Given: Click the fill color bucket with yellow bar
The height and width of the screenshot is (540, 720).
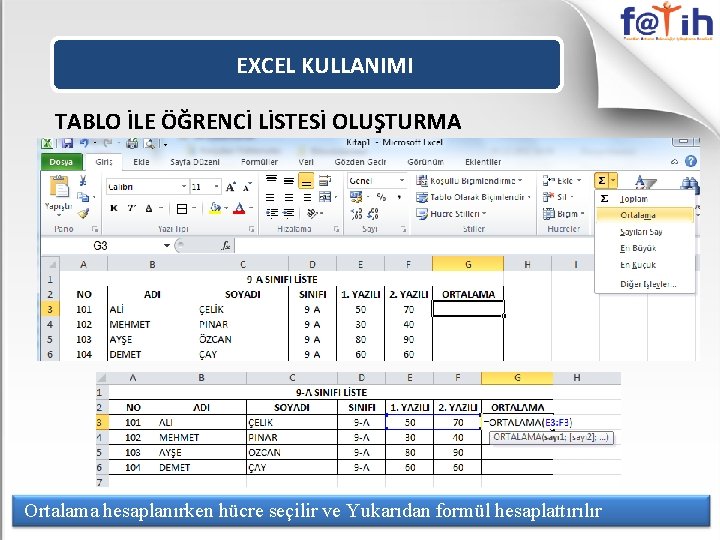Looking at the screenshot, I should (x=215, y=209).
